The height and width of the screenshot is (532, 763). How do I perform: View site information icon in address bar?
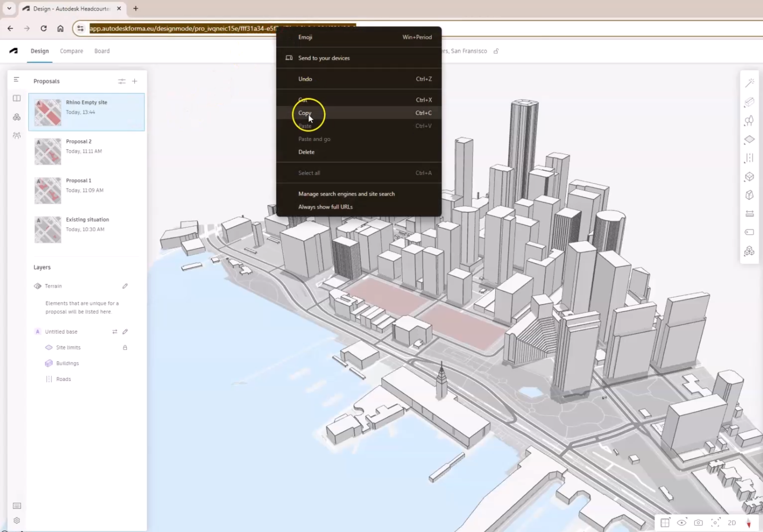80,28
